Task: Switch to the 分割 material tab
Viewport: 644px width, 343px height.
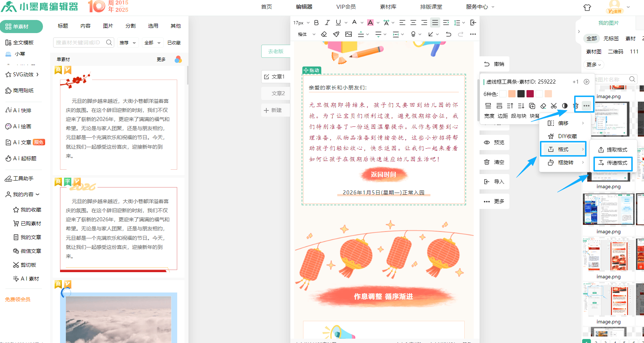Action: [131, 26]
